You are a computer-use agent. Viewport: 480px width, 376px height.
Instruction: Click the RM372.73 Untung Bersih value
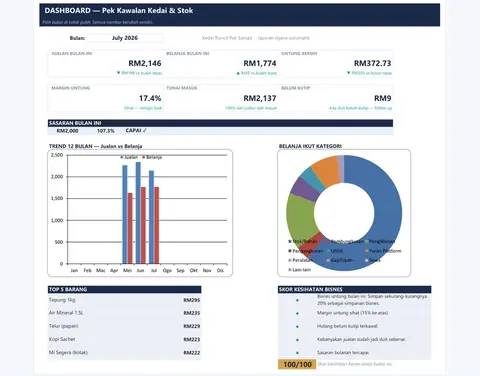(372, 63)
